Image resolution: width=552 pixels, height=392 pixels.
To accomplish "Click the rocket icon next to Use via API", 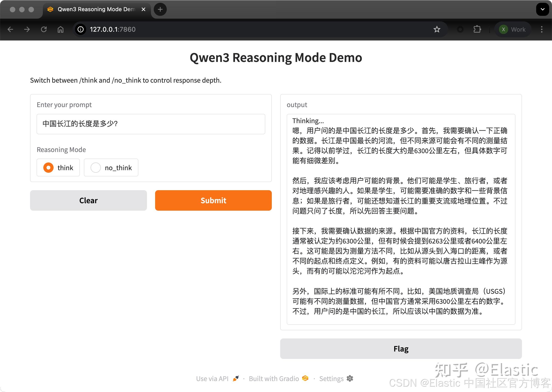I will (x=236, y=378).
